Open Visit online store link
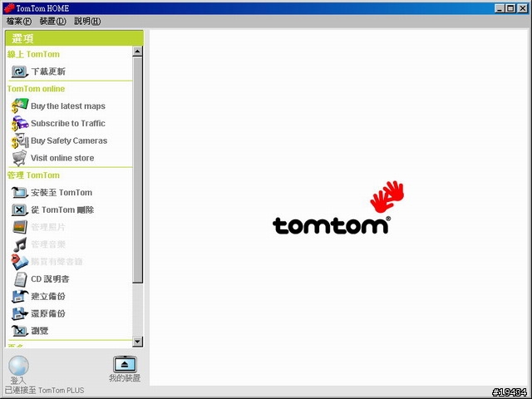Image resolution: width=532 pixels, height=399 pixels. [x=62, y=158]
